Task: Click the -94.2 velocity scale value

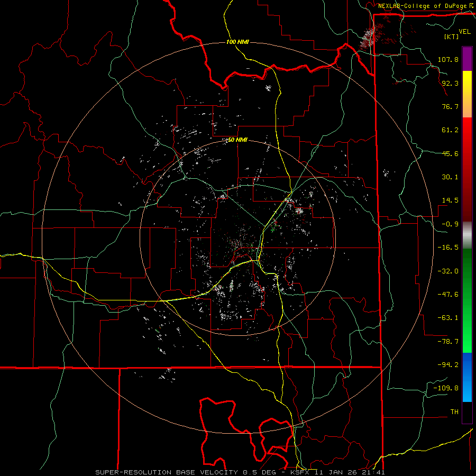Action: tap(448, 364)
